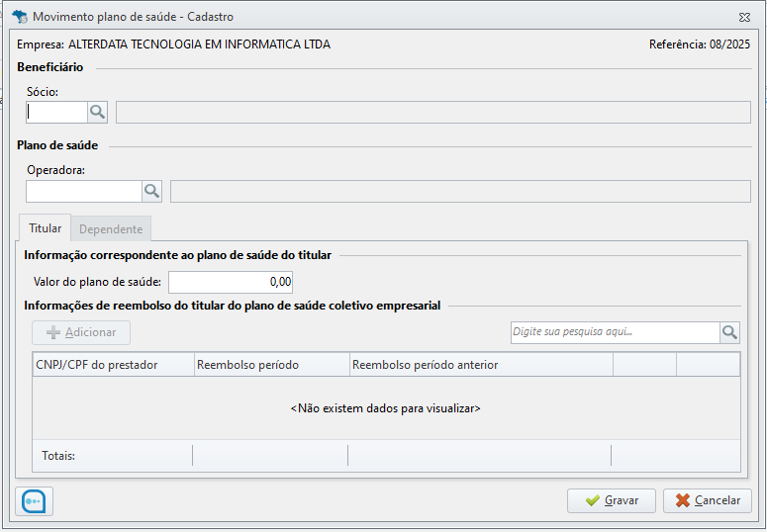Viewport: 767px width, 532px height.
Task: Switch to the Titular tab
Action: [45, 228]
